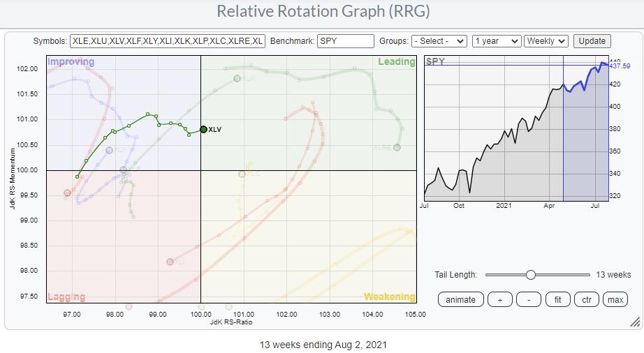Click the XLRE marker in Leading quadrant
644x353 pixels.
click(397, 147)
